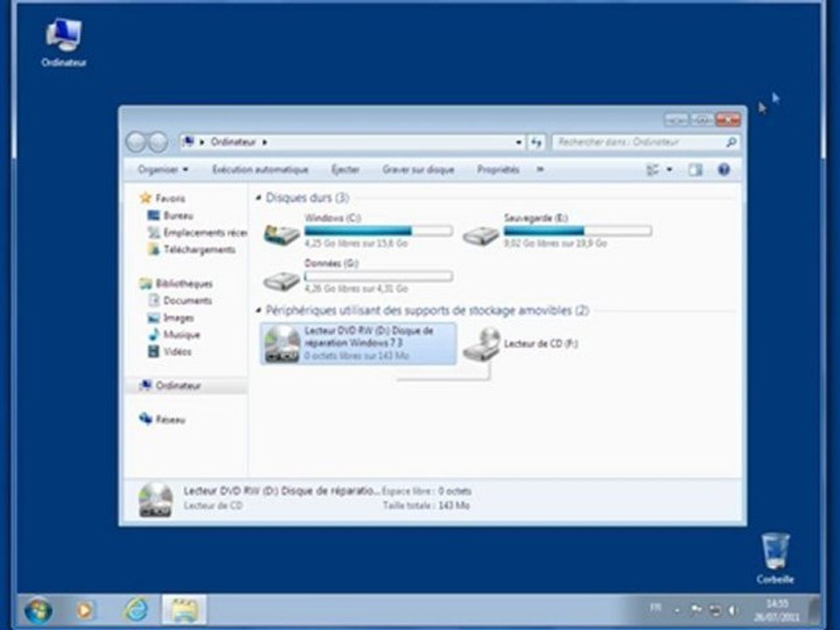Click the Forward navigation arrow

pos(157,143)
